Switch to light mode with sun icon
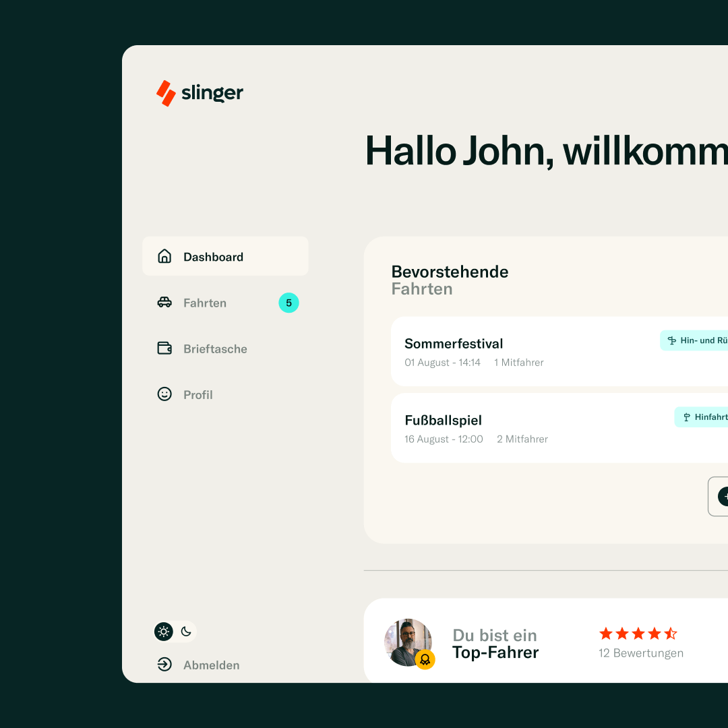The width and height of the screenshot is (728, 728). [163, 632]
